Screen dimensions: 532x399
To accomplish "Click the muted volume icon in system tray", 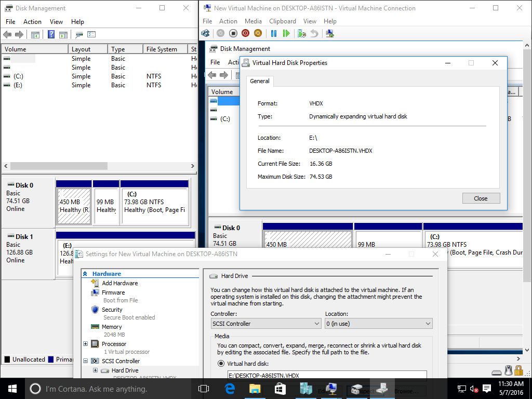I will (474, 389).
